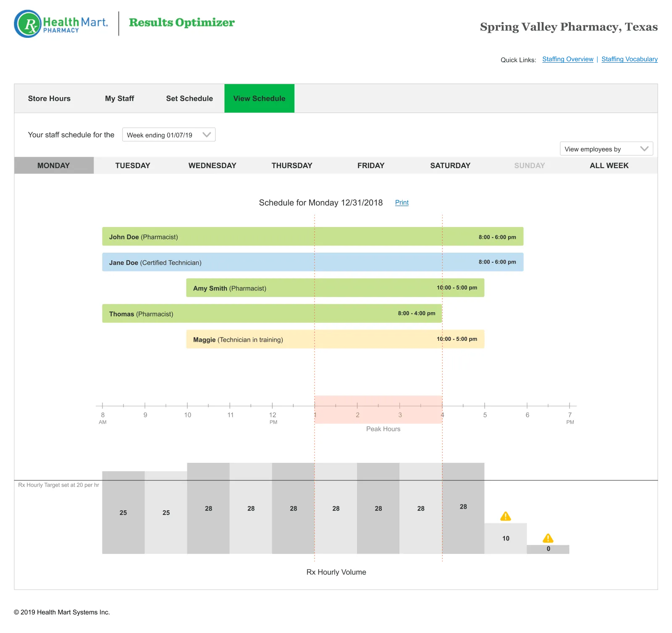Click the Peak Hours highlighted timeline region

pyautogui.click(x=378, y=409)
